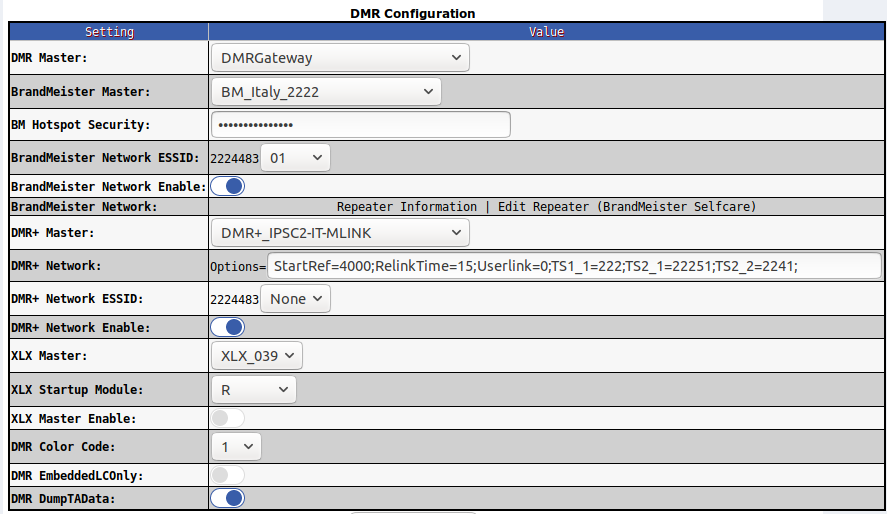Click the DMR DumpTAData label

[63, 499]
